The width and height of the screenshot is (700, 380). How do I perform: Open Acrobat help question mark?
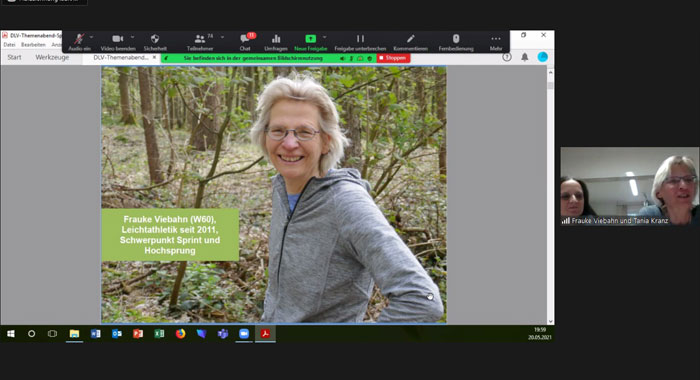click(507, 57)
